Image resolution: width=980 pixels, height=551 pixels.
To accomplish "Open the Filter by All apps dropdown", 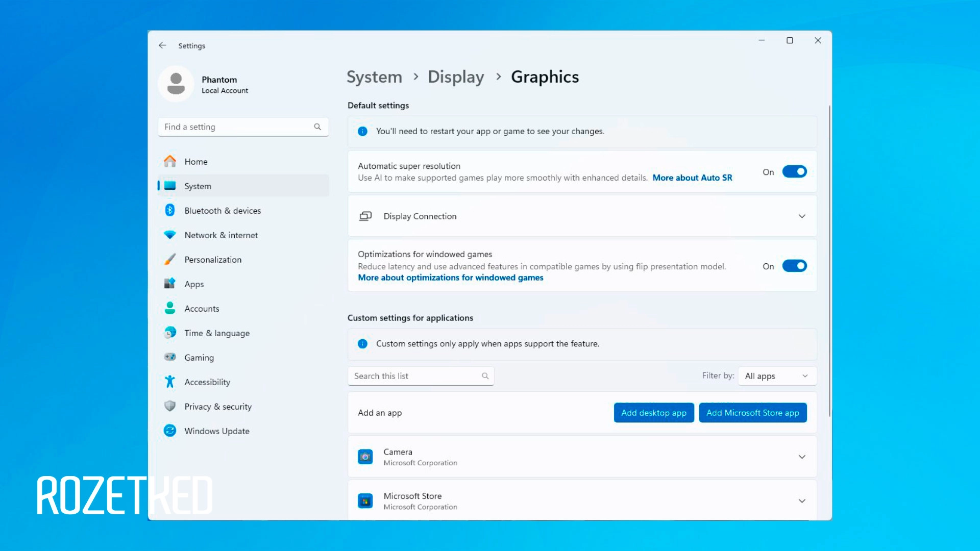I will pyautogui.click(x=776, y=376).
